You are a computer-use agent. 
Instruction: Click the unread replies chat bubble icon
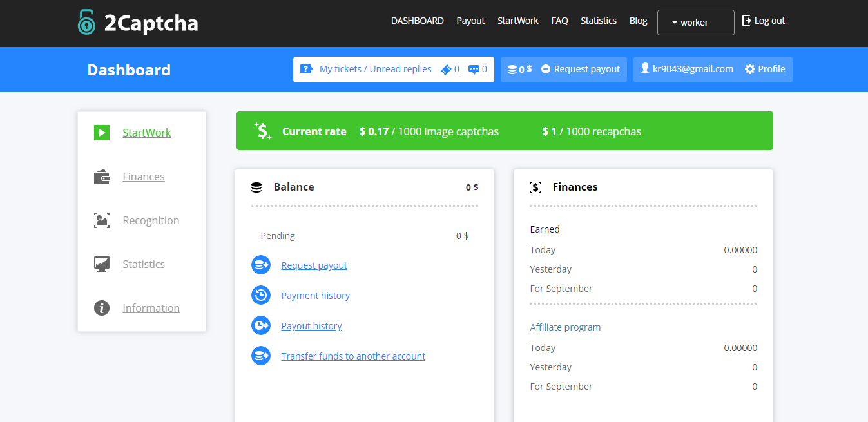click(474, 70)
